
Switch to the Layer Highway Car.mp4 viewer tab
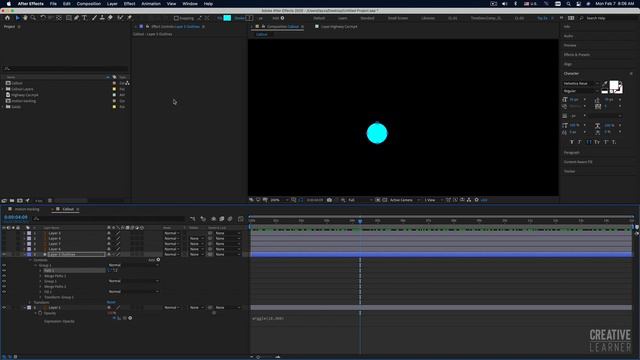[339, 27]
